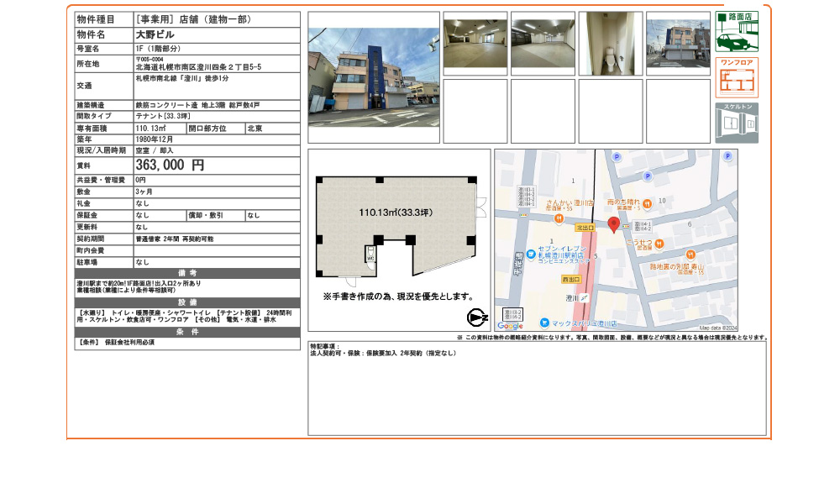Click the orange ワンフロア floor-plan badge icon
This screenshot has width=840, height=504.
pyautogui.click(x=737, y=76)
